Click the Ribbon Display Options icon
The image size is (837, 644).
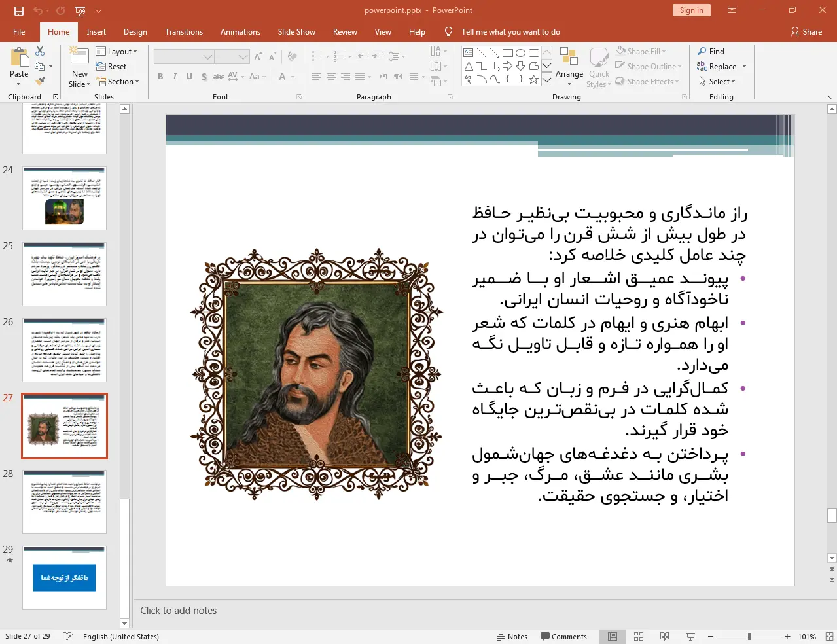click(x=732, y=10)
